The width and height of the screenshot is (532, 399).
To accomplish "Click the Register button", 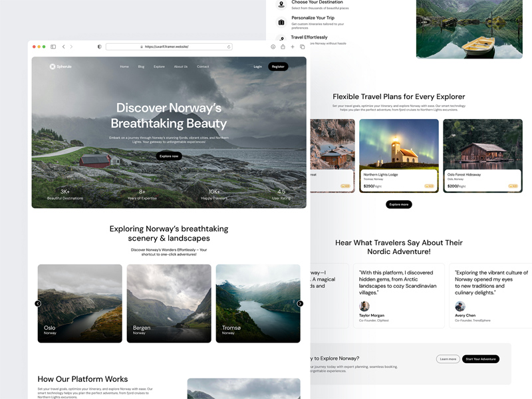I will pos(278,66).
